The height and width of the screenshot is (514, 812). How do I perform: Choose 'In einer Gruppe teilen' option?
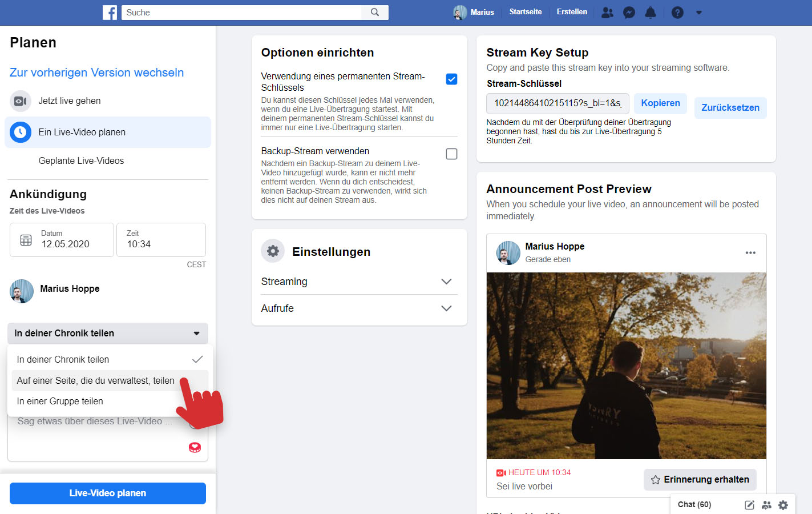tap(60, 401)
